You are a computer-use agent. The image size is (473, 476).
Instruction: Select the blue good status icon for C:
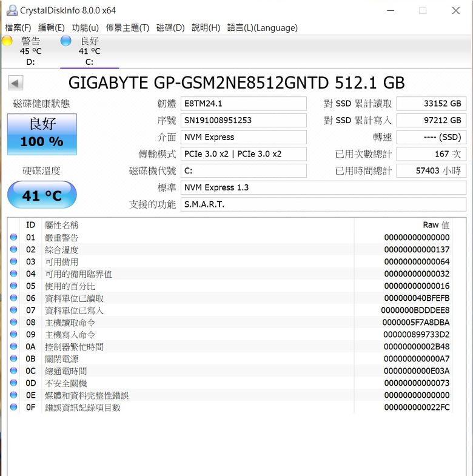pyautogui.click(x=65, y=41)
